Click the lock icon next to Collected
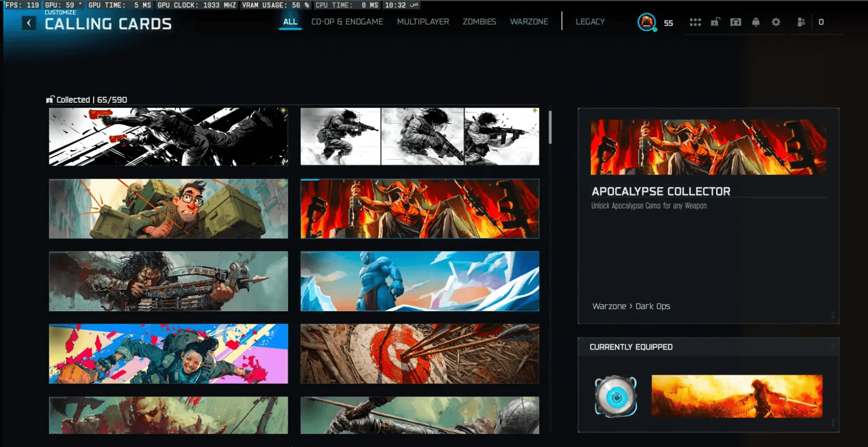The image size is (868, 447). [x=50, y=100]
